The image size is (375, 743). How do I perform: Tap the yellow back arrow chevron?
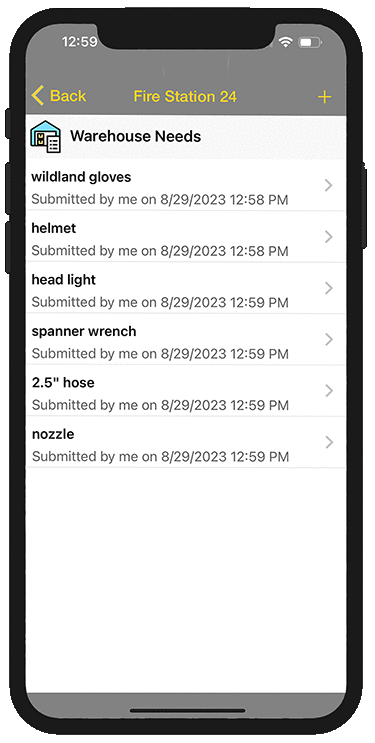coord(37,96)
